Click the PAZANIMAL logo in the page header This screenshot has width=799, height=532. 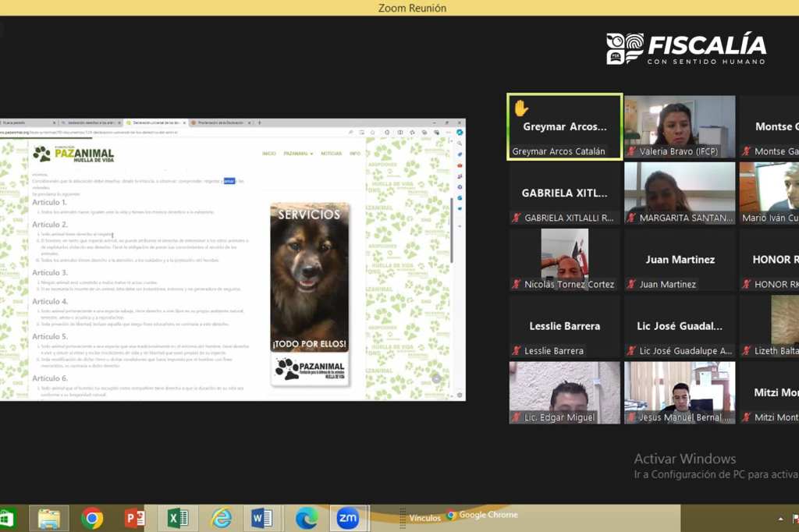pyautogui.click(x=74, y=154)
